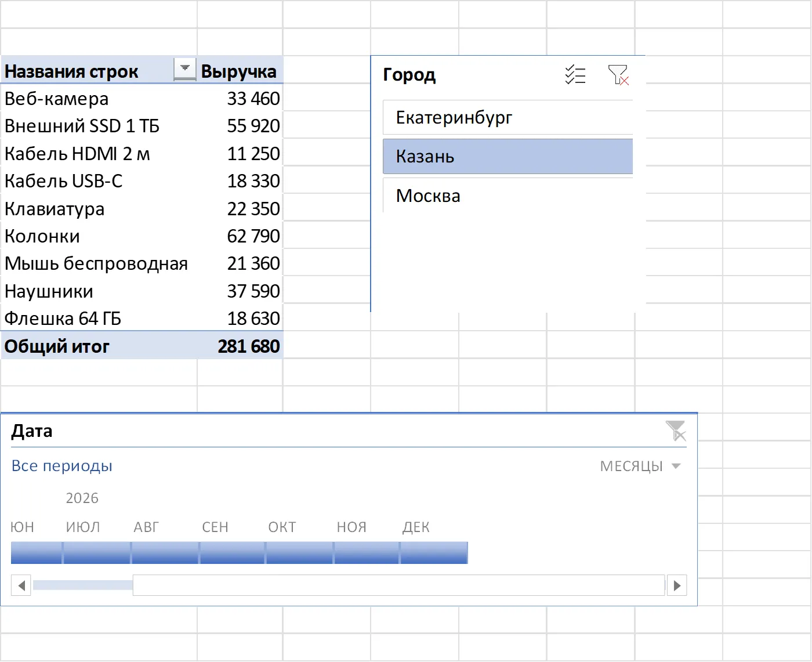This screenshot has height=662, width=812.
Task: Toggle multi-select mode in Город slicer
Action: pos(575,75)
